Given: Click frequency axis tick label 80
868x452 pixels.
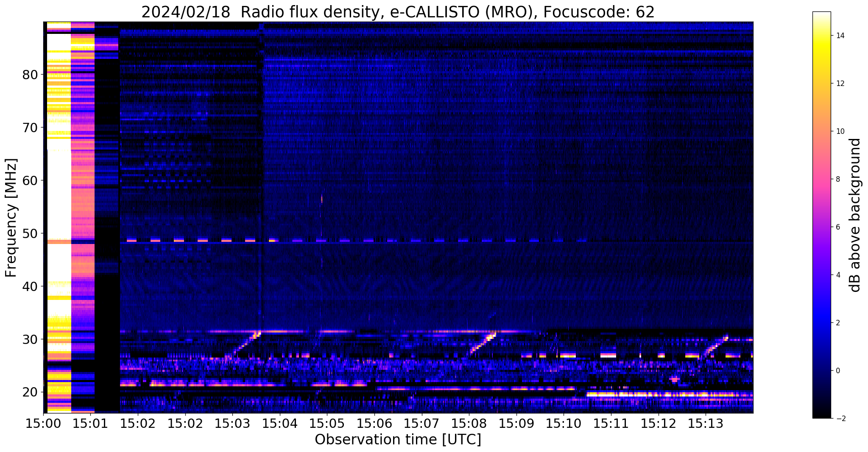Looking at the screenshot, I should [31, 75].
